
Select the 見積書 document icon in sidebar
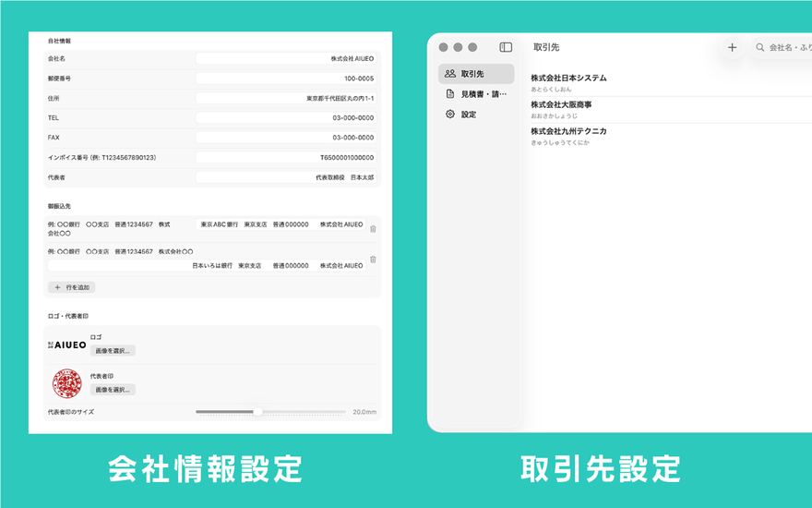[450, 94]
